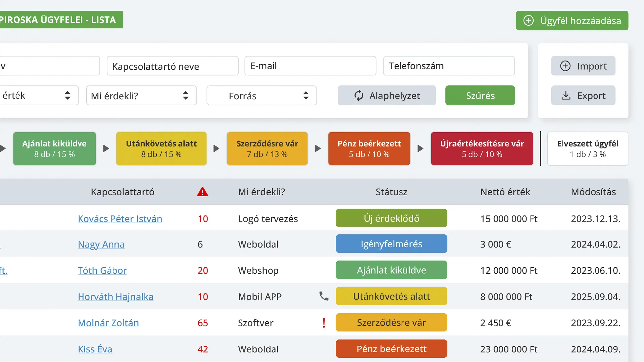
Task: Click Mobil APP interest cell
Action: click(x=260, y=297)
